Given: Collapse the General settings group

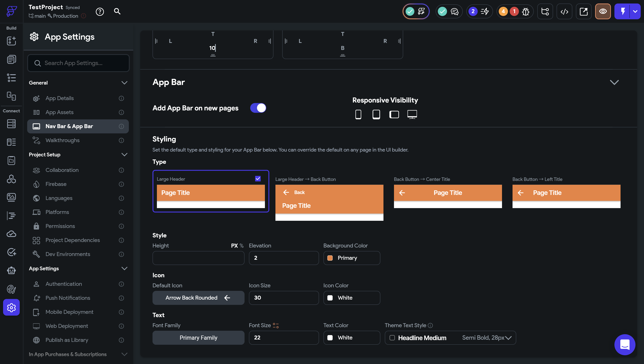Looking at the screenshot, I should [124, 83].
